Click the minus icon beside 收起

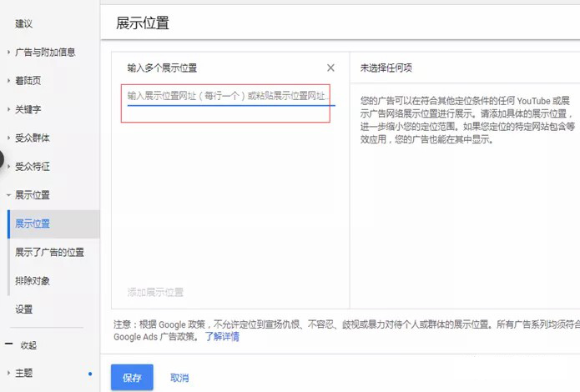[x=9, y=344]
